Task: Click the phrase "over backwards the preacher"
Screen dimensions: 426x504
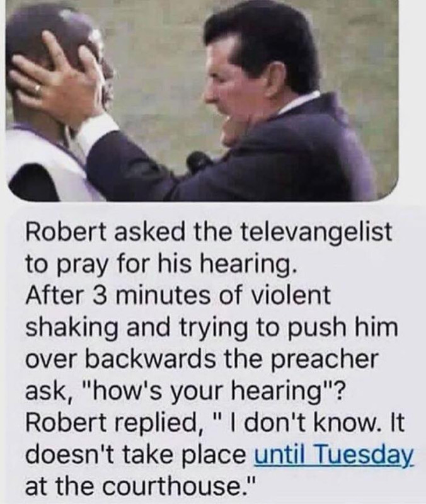Action: click(x=201, y=359)
